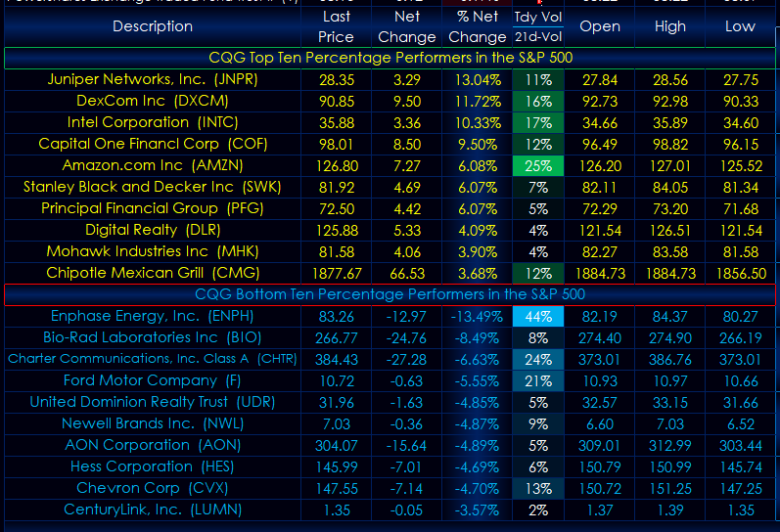Click Amazon's 25% volume cell
Viewport: 780px width, 532px height.
[x=538, y=165]
